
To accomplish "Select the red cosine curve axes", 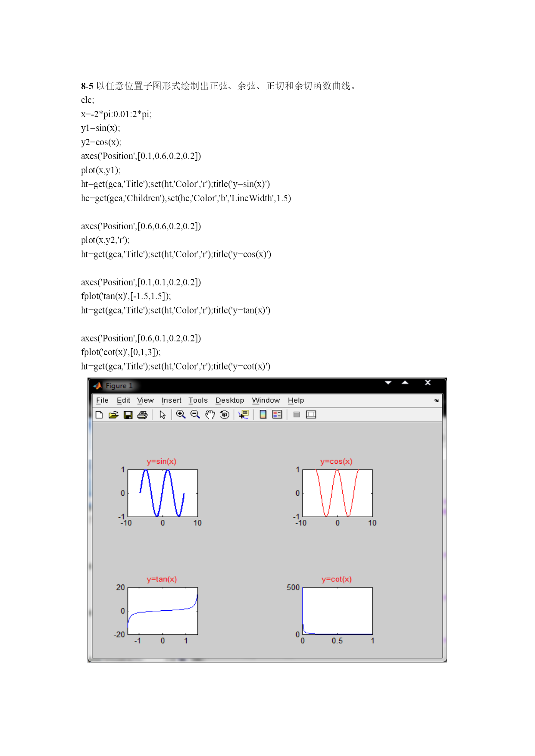I will 338,493.
